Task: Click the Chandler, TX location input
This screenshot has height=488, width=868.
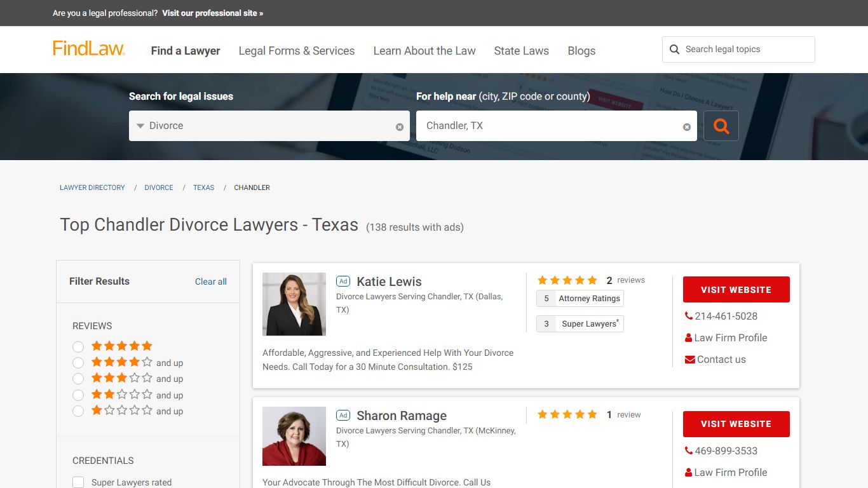Action: 557,126
